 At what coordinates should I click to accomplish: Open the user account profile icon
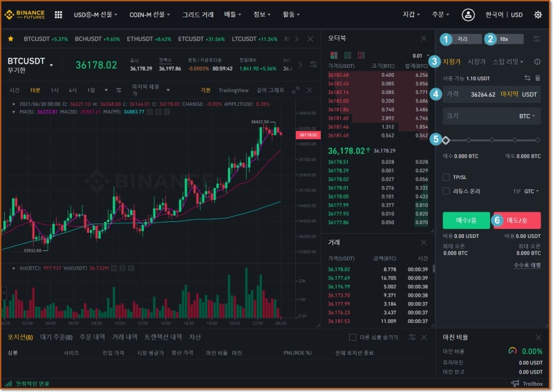click(x=468, y=15)
